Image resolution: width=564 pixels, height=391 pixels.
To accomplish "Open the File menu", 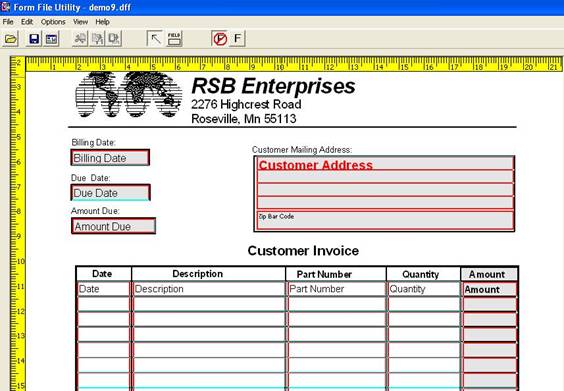I will click(8, 22).
